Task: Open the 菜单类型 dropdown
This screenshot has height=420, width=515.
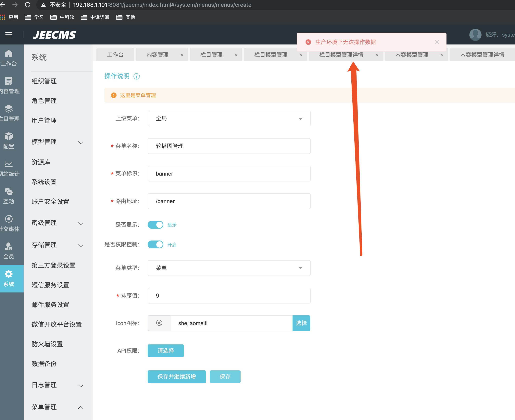Action: click(229, 268)
